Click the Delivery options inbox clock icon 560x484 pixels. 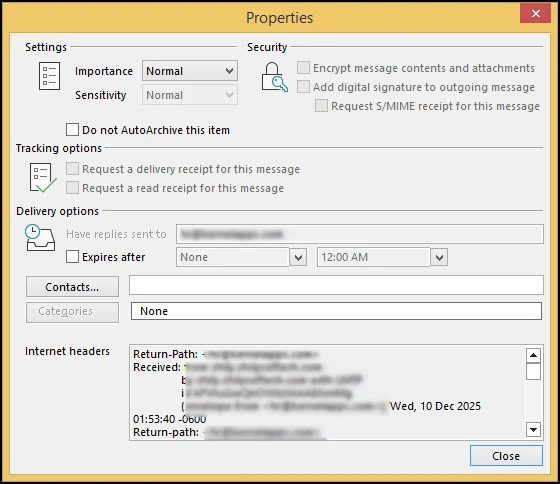coord(40,238)
